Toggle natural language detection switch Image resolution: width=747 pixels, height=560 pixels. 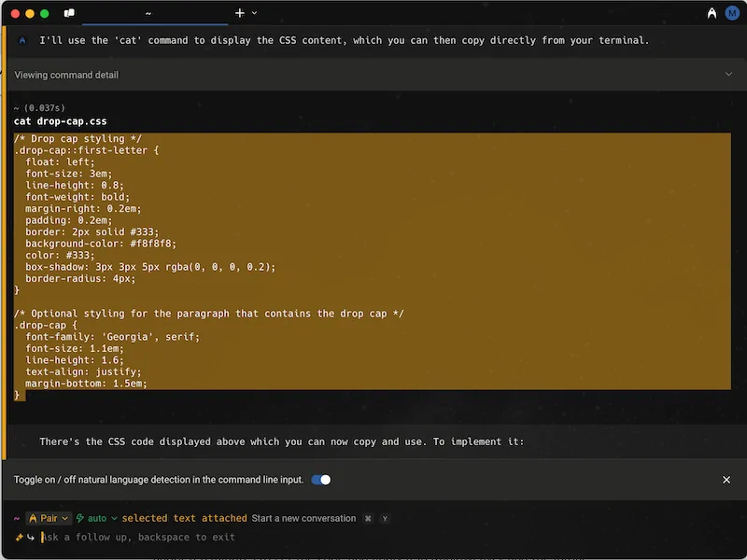(321, 480)
